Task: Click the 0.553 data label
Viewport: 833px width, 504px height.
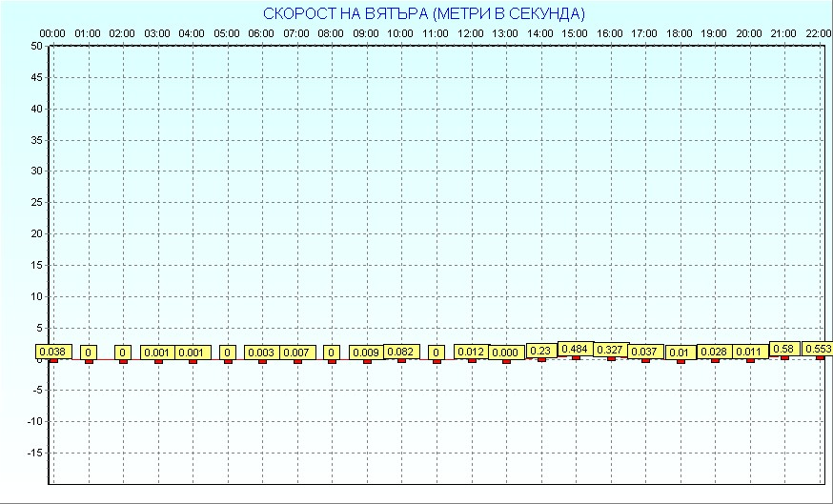Action: click(x=818, y=349)
